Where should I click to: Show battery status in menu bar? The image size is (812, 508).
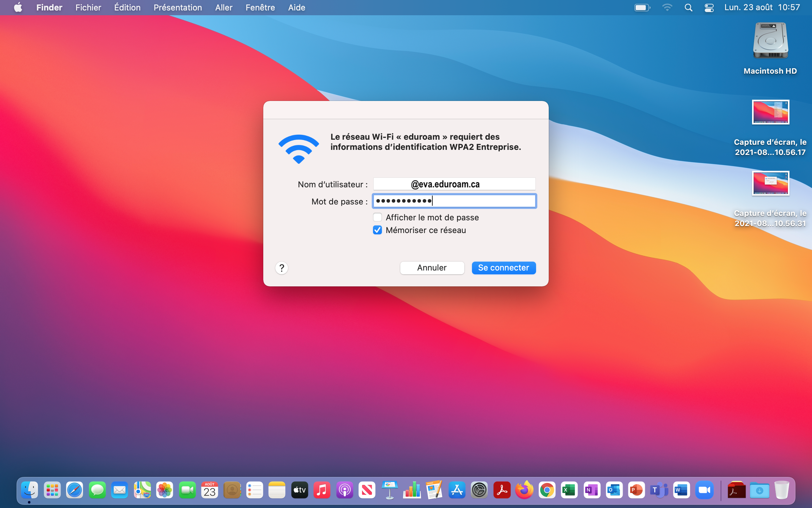click(x=642, y=7)
